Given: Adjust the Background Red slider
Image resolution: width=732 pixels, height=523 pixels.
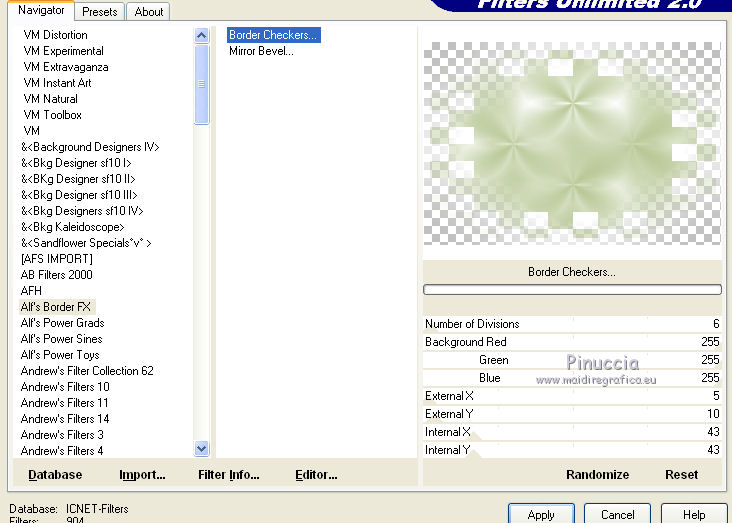Looking at the screenshot, I should [572, 342].
